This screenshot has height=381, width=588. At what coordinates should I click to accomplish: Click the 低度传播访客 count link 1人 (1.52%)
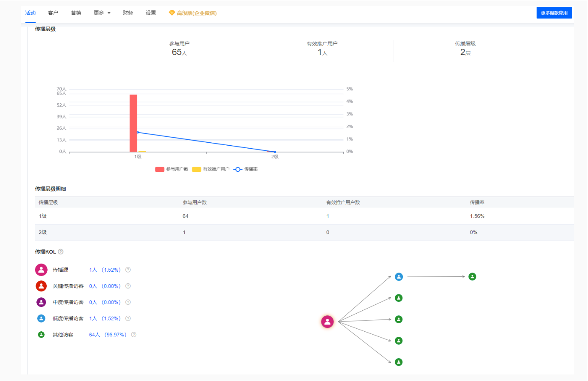[x=105, y=318]
